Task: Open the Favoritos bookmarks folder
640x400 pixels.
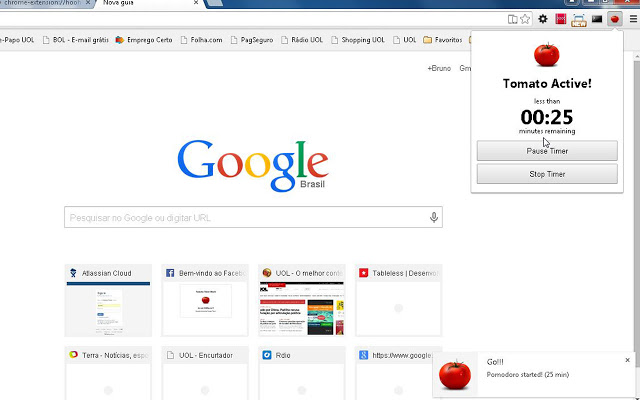Action: [443, 40]
